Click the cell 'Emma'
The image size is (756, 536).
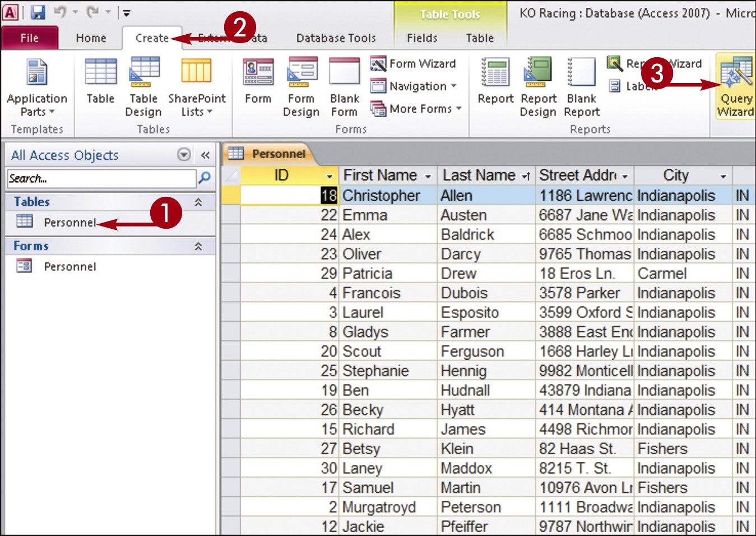(x=388, y=215)
